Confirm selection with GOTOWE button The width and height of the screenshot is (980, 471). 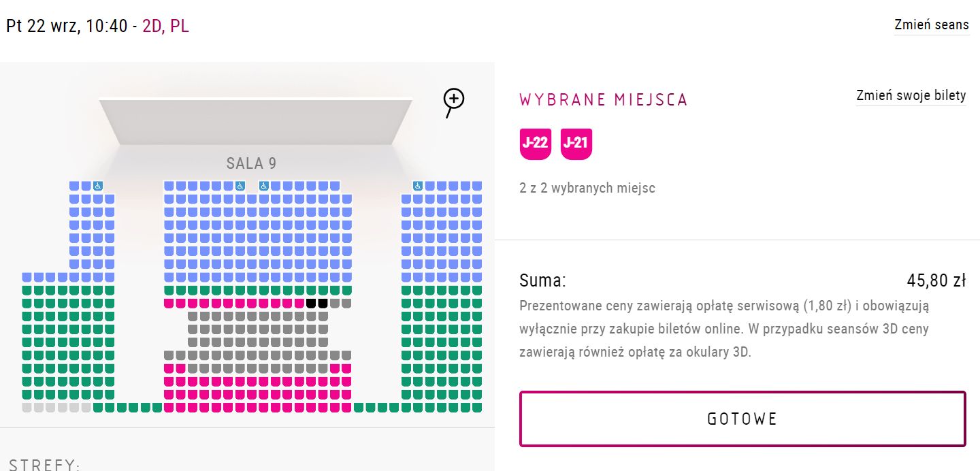pyautogui.click(x=742, y=419)
